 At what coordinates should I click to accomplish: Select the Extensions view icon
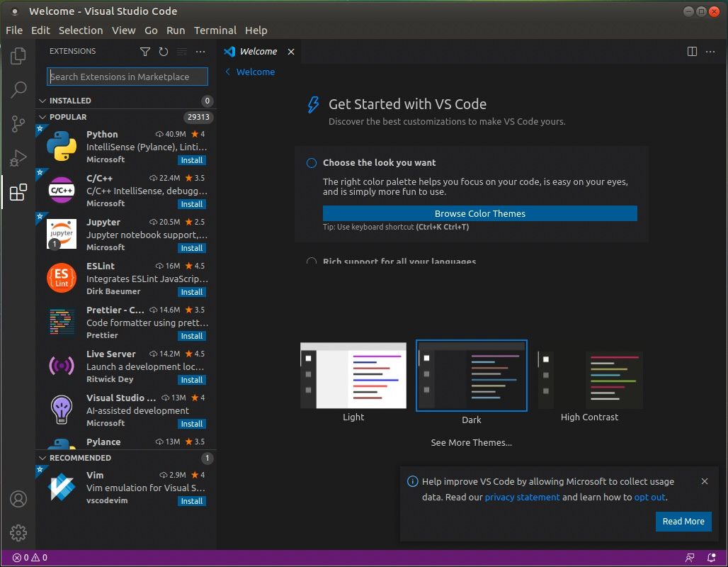point(18,192)
